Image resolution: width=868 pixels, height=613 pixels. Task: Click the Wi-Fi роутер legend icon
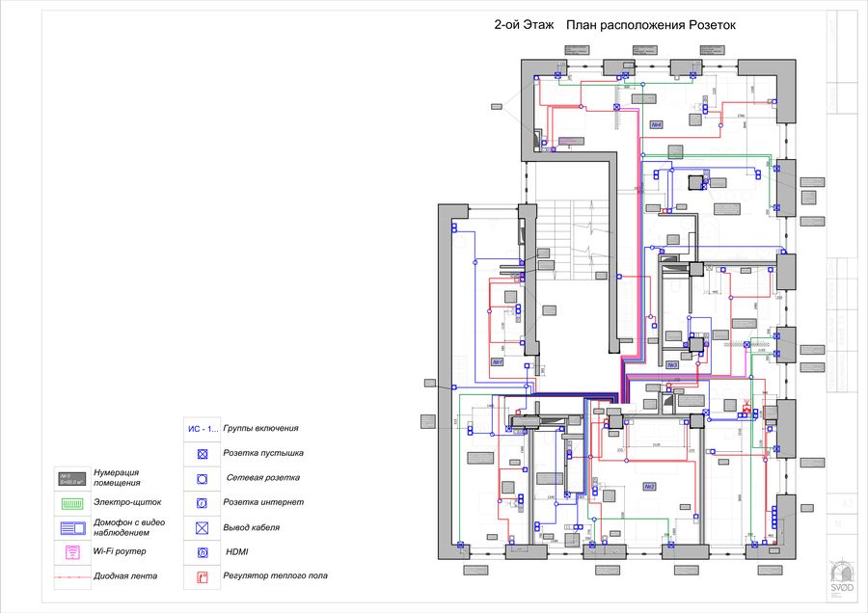[x=72, y=553]
